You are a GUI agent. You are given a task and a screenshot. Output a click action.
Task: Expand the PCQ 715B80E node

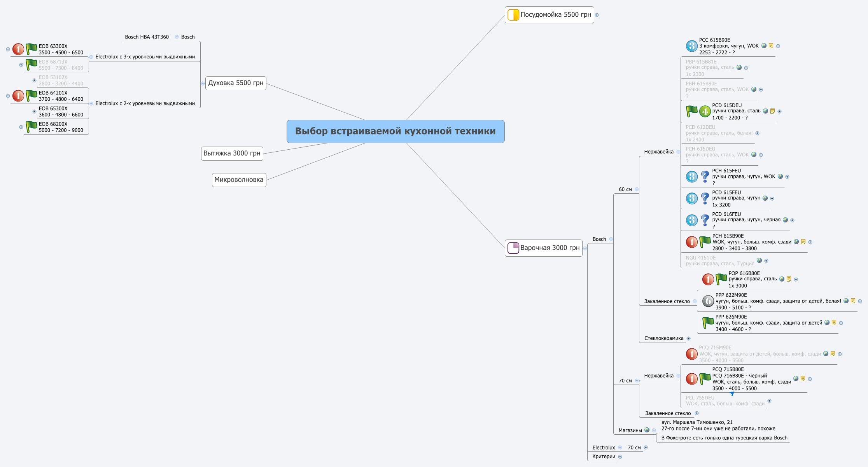[810, 379]
